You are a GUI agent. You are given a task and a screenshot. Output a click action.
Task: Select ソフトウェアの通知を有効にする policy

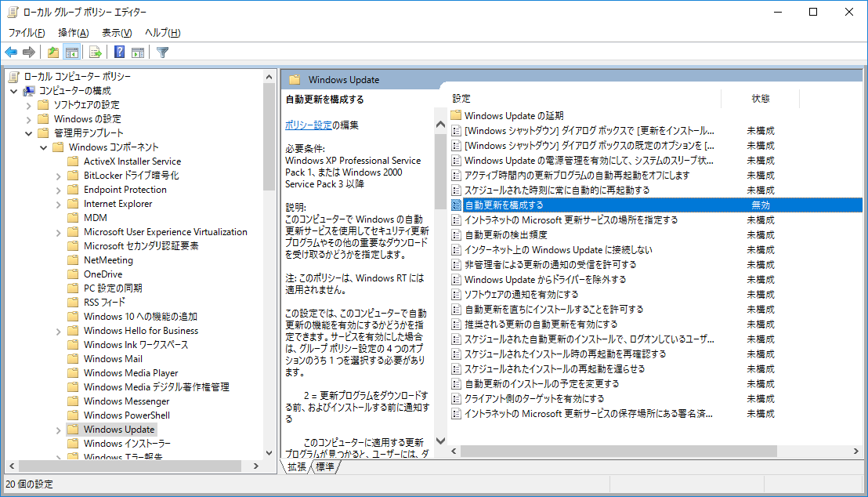coord(522,295)
